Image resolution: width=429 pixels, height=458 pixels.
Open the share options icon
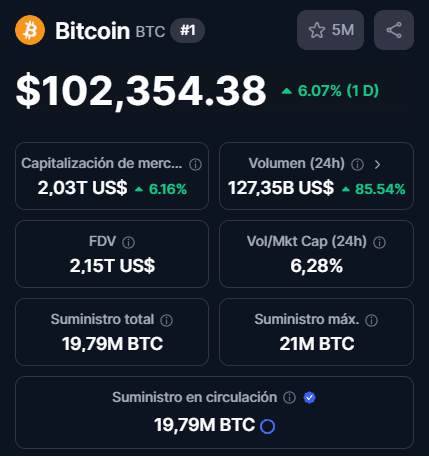pos(394,30)
